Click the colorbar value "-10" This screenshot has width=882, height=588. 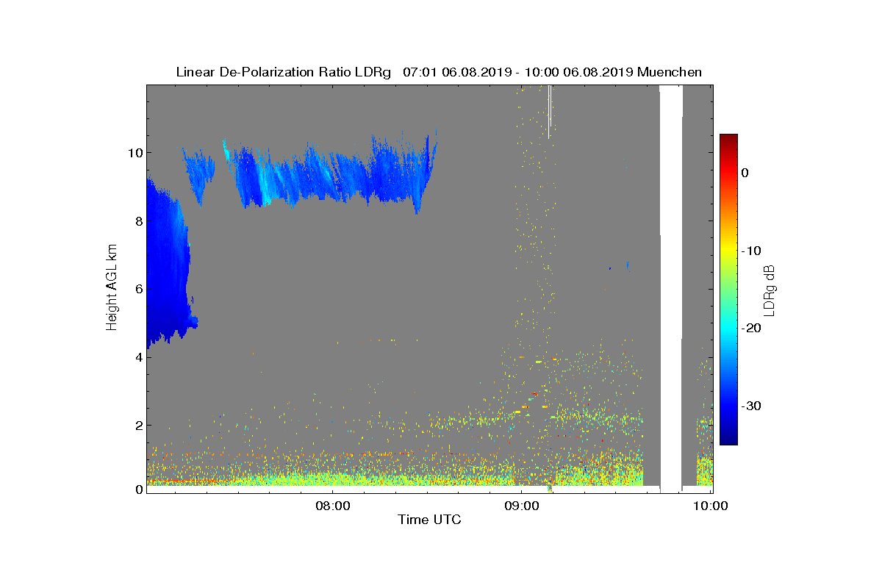[x=751, y=251]
